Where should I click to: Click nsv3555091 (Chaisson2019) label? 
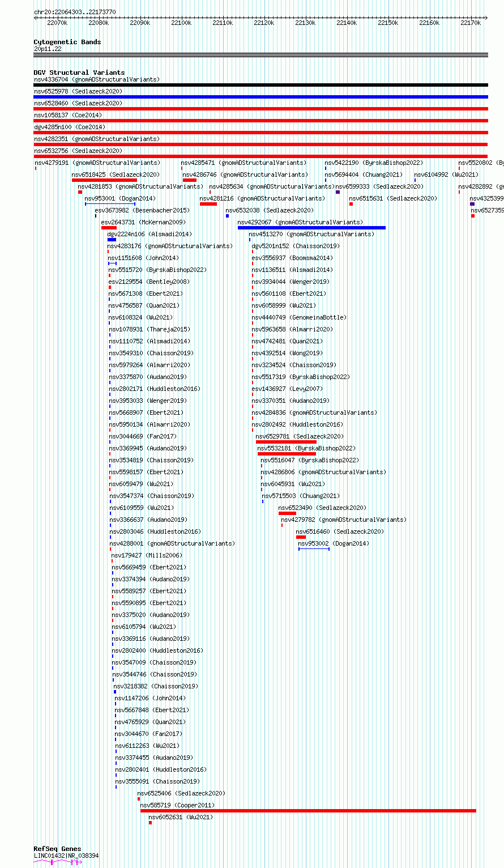click(157, 781)
